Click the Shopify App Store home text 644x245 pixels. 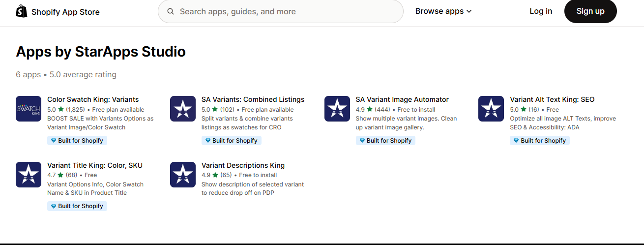point(65,12)
